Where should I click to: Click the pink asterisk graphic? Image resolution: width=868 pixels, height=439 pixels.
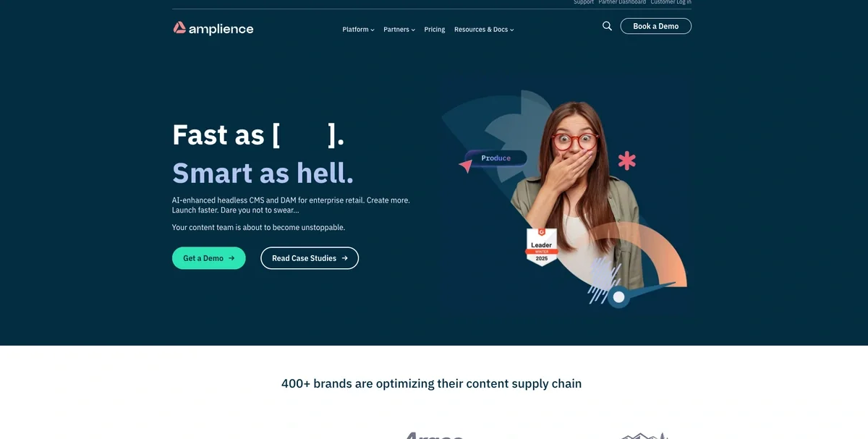pyautogui.click(x=627, y=161)
